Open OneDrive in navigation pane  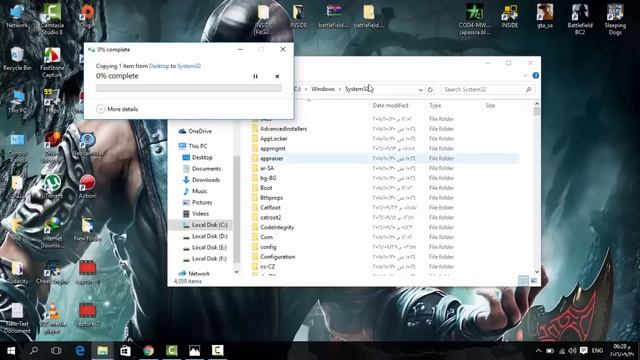click(x=200, y=131)
